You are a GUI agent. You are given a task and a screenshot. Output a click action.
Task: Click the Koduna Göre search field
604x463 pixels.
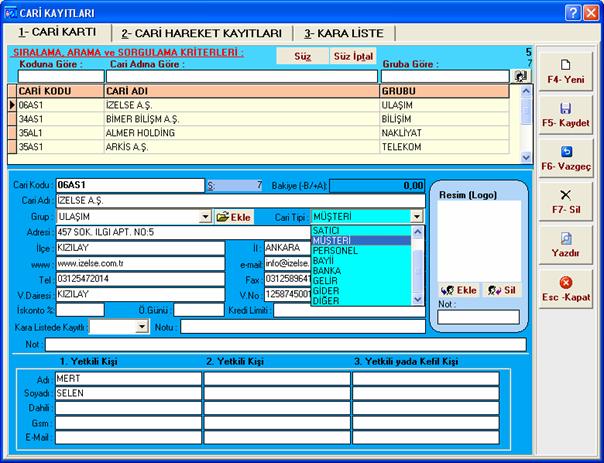(x=61, y=76)
